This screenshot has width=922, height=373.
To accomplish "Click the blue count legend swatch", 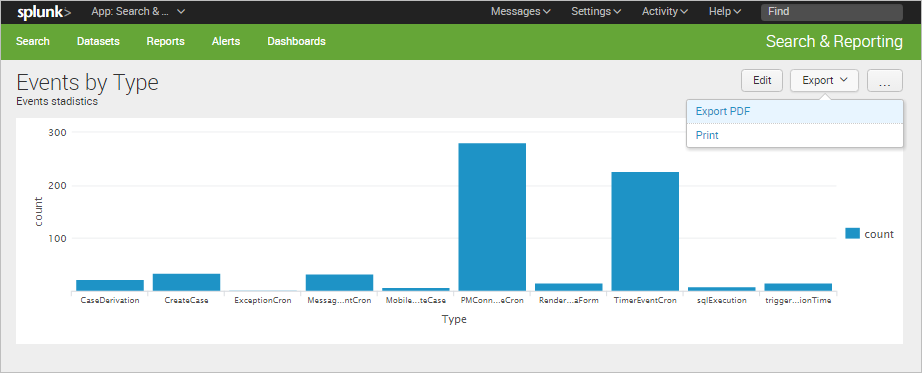I will 853,234.
